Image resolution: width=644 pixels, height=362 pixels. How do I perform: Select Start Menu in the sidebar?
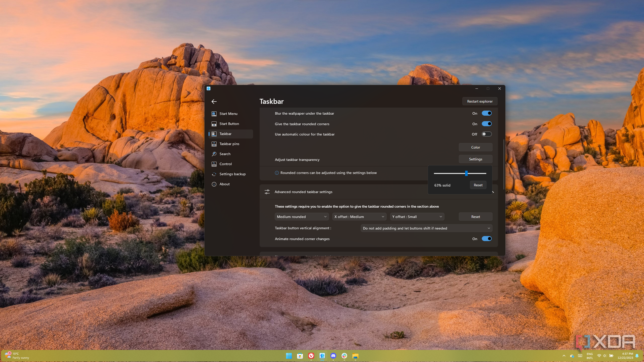[231, 114]
